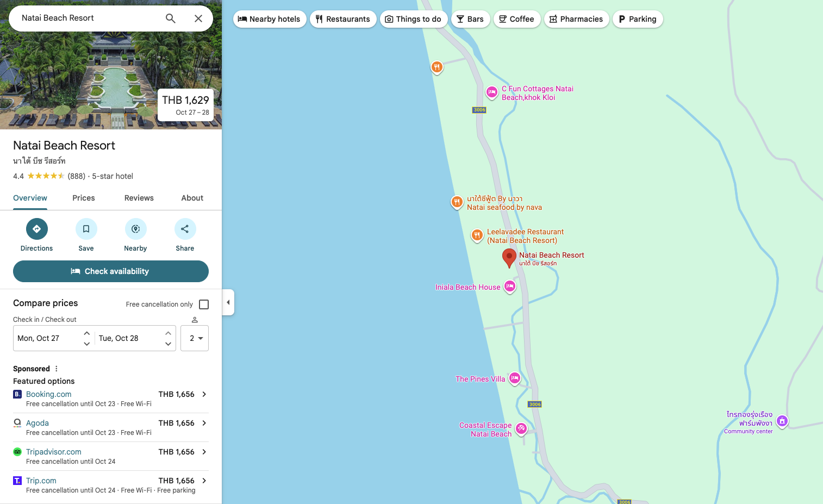The image size is (823, 504).
Task: Click the search magnifier icon
Action: [x=171, y=18]
